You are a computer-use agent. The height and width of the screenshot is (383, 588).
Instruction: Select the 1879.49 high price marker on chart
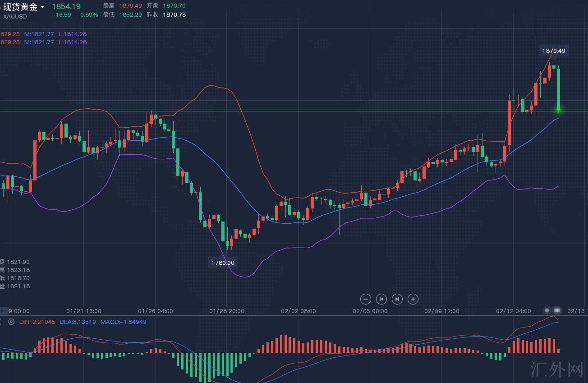[x=553, y=51]
